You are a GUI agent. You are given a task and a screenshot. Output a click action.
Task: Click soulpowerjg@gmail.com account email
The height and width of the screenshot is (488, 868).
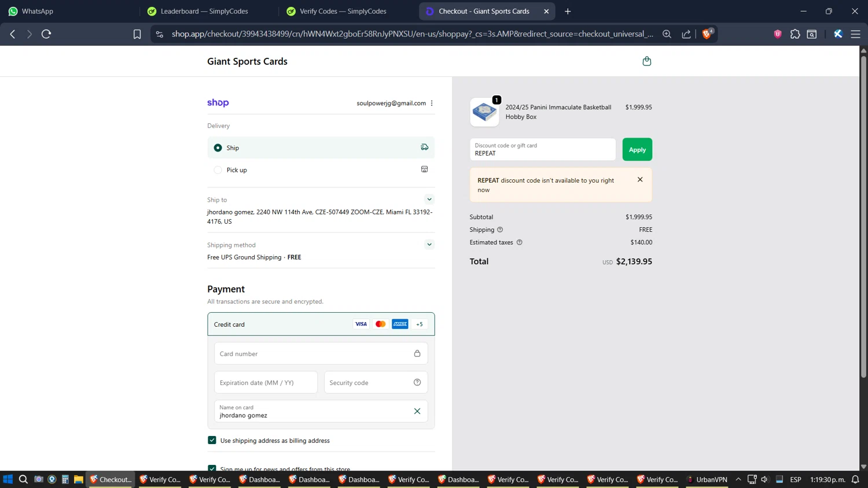pos(391,103)
